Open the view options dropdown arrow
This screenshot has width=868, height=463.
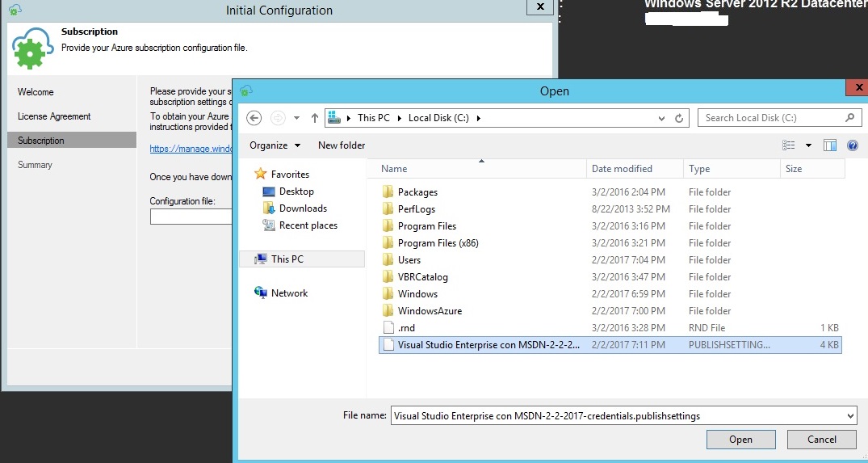(808, 145)
